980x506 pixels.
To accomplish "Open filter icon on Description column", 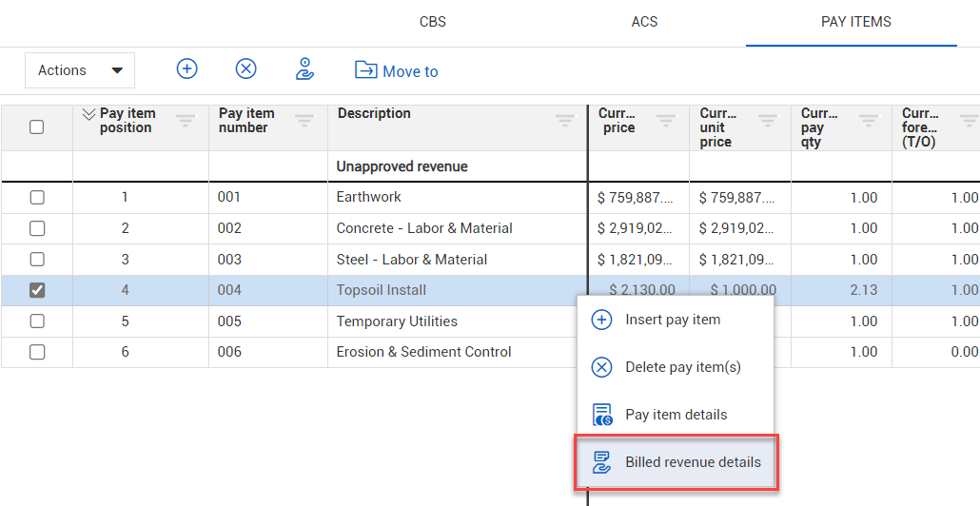I will click(x=565, y=120).
